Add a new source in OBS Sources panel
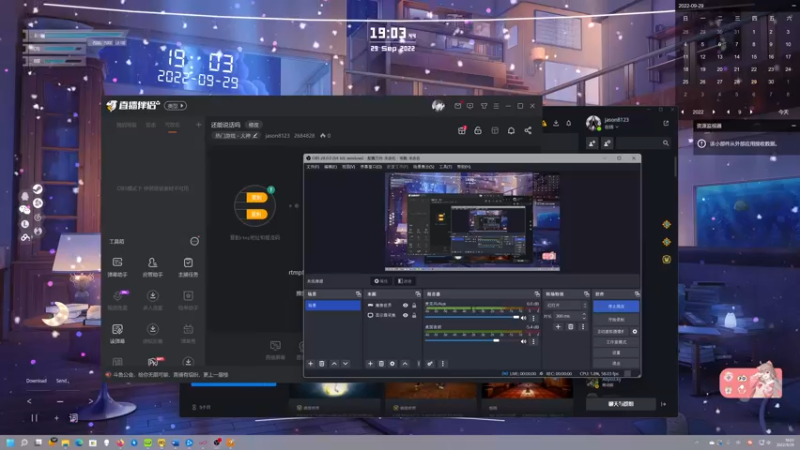Viewport: 800px width, 450px height. (370, 364)
